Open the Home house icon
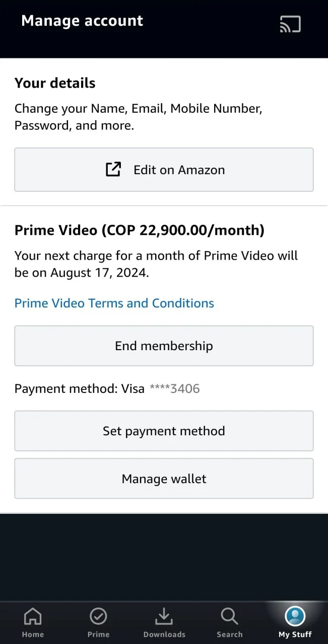This screenshot has width=328, height=644. click(x=33, y=616)
